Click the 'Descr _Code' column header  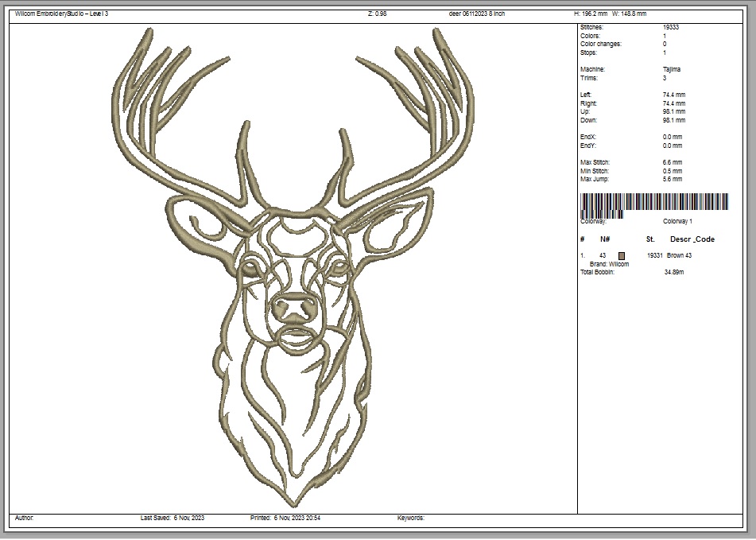(x=692, y=239)
